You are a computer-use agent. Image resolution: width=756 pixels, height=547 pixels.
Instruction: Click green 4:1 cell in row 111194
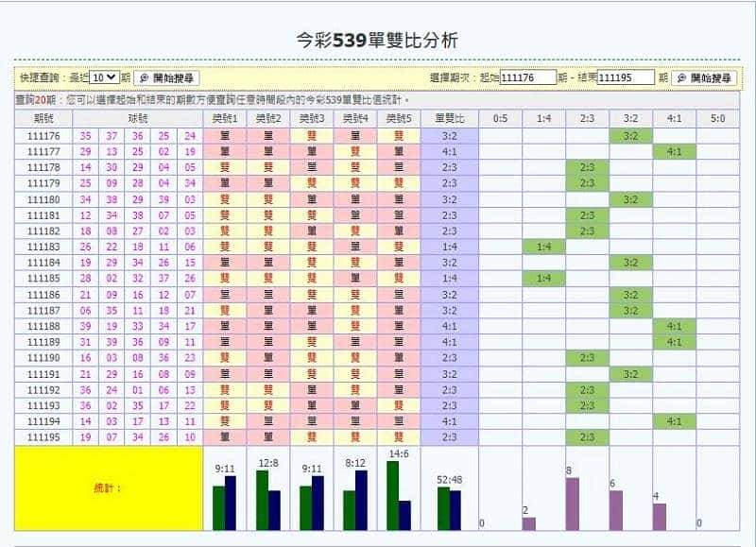674,421
